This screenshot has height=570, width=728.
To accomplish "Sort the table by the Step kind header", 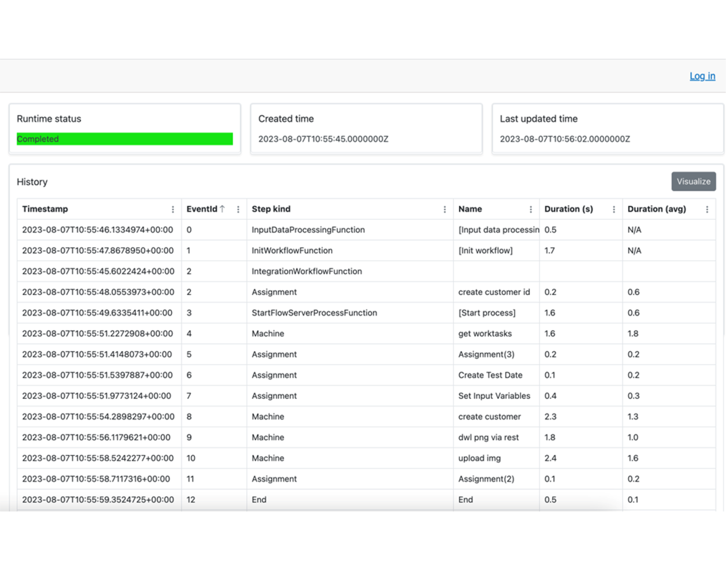I will [x=271, y=209].
